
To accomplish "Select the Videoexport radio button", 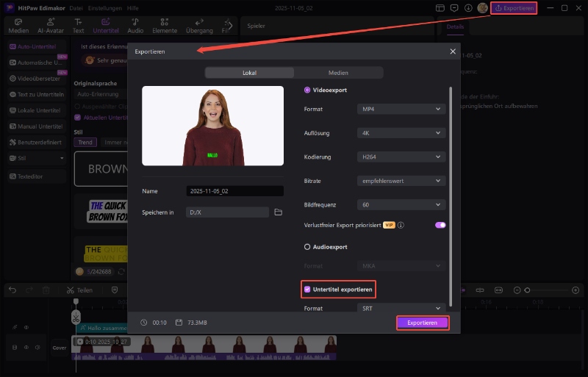I will pyautogui.click(x=307, y=90).
